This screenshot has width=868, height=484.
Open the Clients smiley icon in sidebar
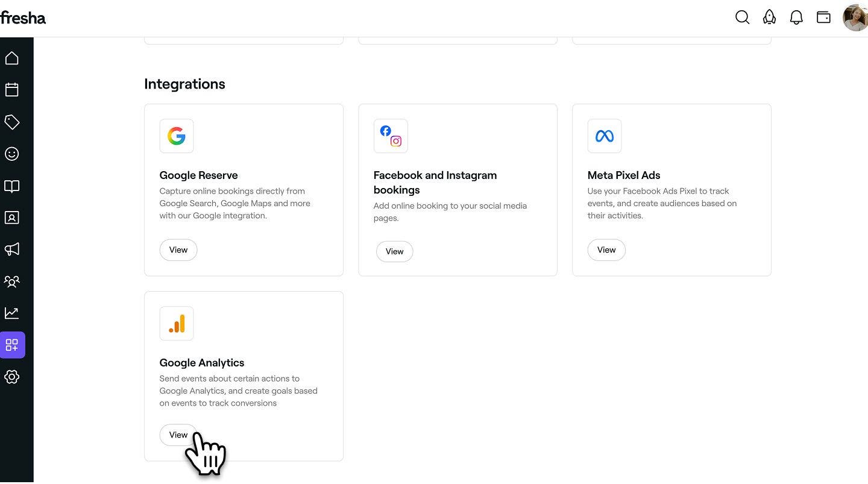(12, 154)
